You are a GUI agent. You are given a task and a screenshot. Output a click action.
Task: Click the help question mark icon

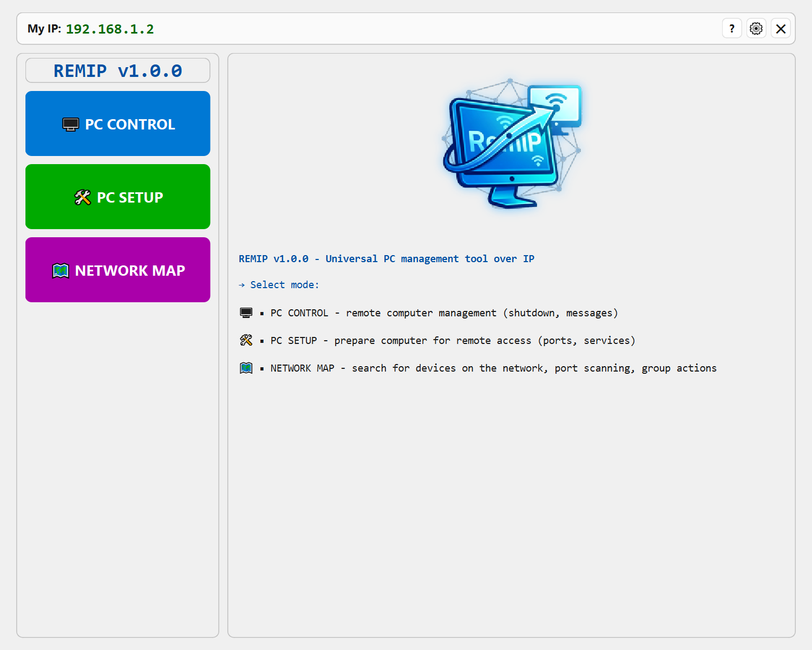732,28
